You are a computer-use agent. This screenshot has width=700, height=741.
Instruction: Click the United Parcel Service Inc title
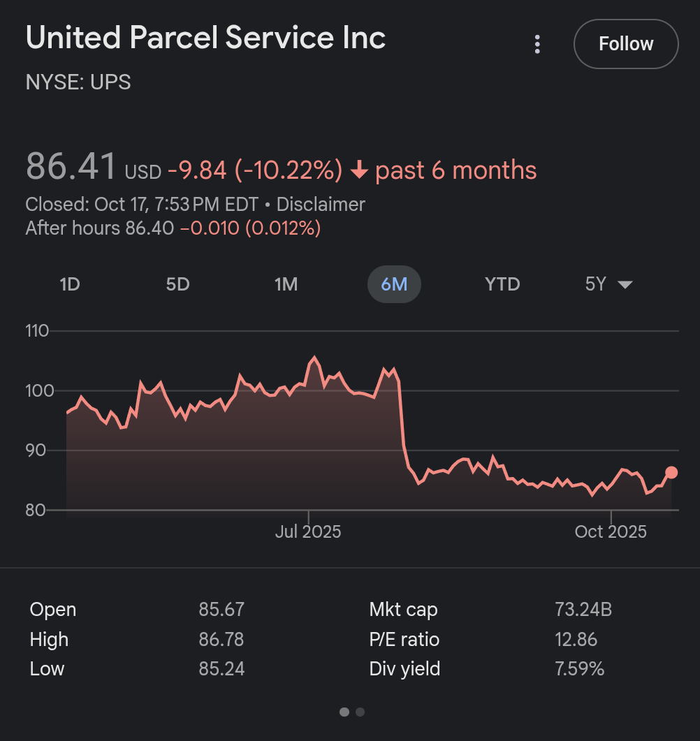[x=205, y=38]
